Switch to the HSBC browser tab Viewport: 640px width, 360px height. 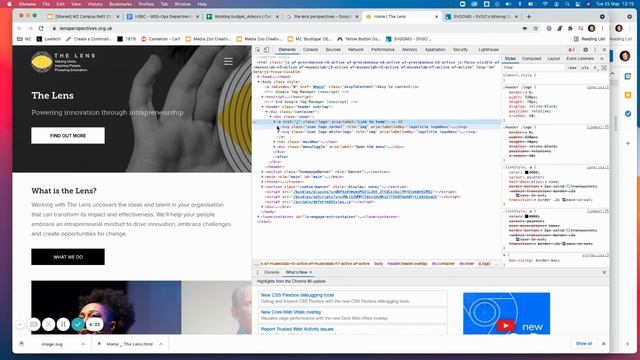pyautogui.click(x=163, y=17)
